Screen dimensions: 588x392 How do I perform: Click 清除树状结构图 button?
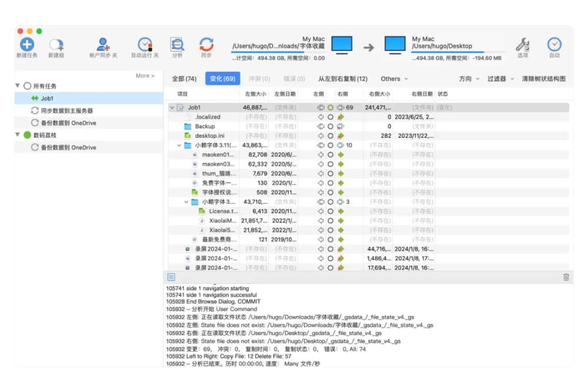click(544, 79)
